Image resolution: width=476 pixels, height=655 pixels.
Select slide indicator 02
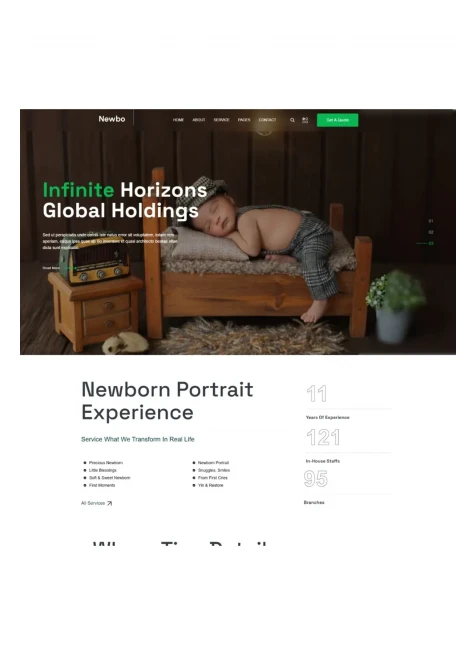[x=431, y=232]
